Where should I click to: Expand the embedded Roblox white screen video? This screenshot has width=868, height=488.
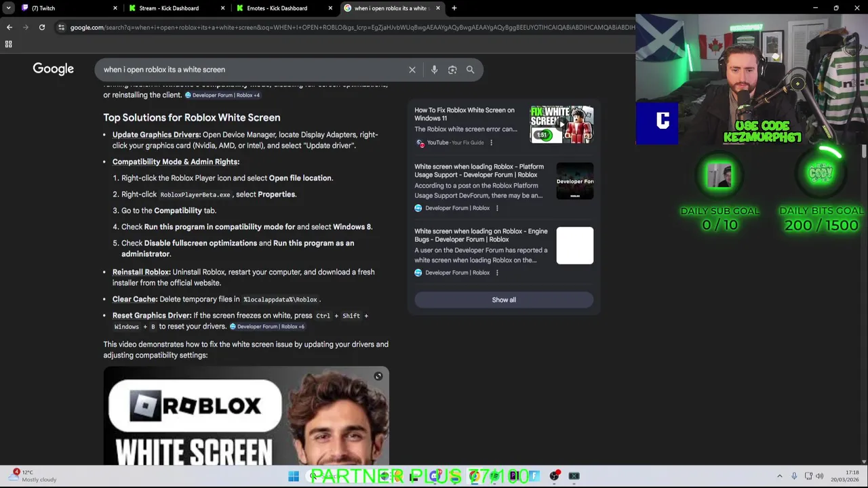point(378,376)
